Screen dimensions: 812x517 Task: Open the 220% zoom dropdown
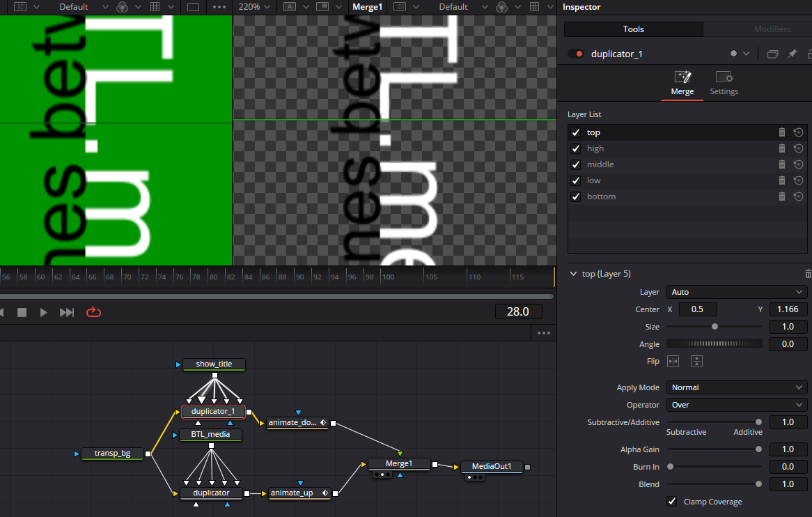pos(254,7)
